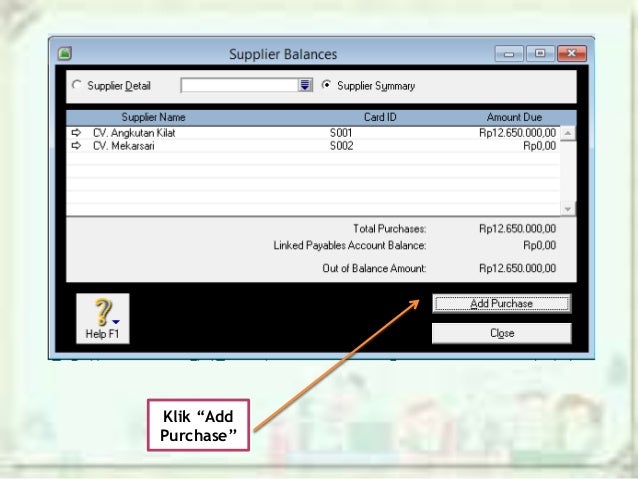Click the Card ID column header

pyautogui.click(x=380, y=117)
